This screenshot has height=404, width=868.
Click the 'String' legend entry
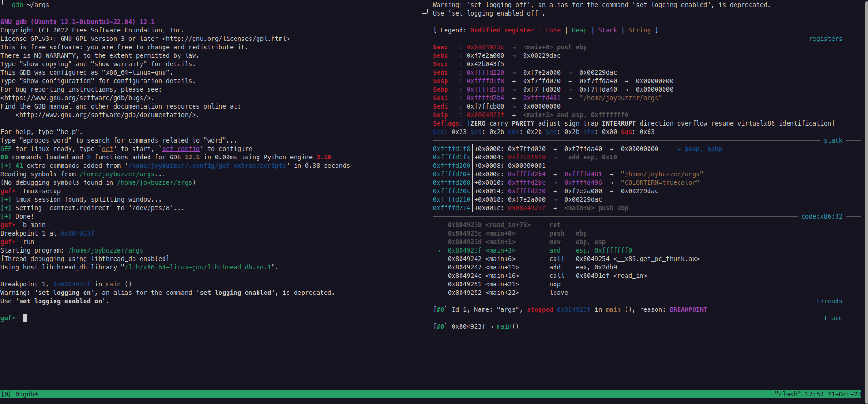(640, 30)
